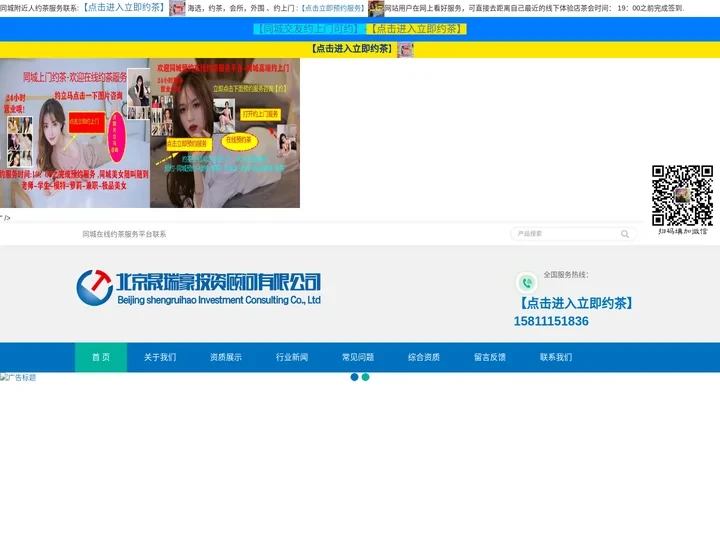Click 同城交友约上门 link in blue bar

coord(308,29)
